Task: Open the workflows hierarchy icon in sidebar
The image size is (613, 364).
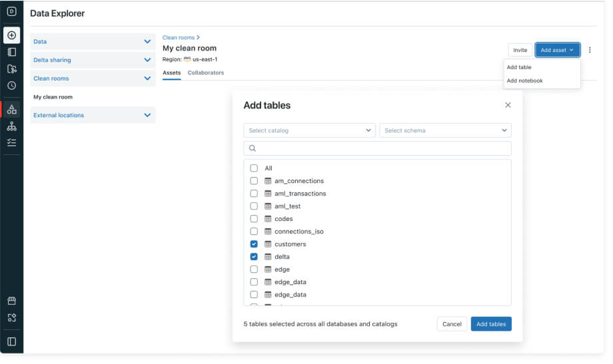Action: [x=11, y=126]
